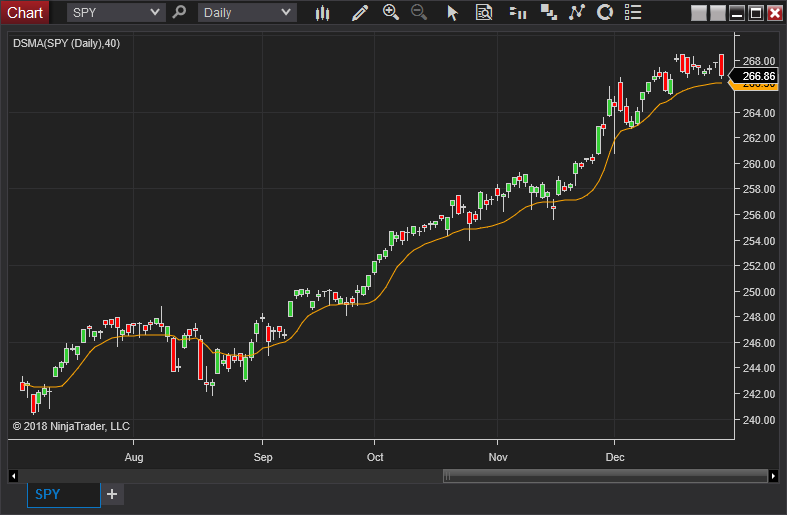The height and width of the screenshot is (515, 787).
Task: Open the Indicators icon
Action: click(548, 13)
